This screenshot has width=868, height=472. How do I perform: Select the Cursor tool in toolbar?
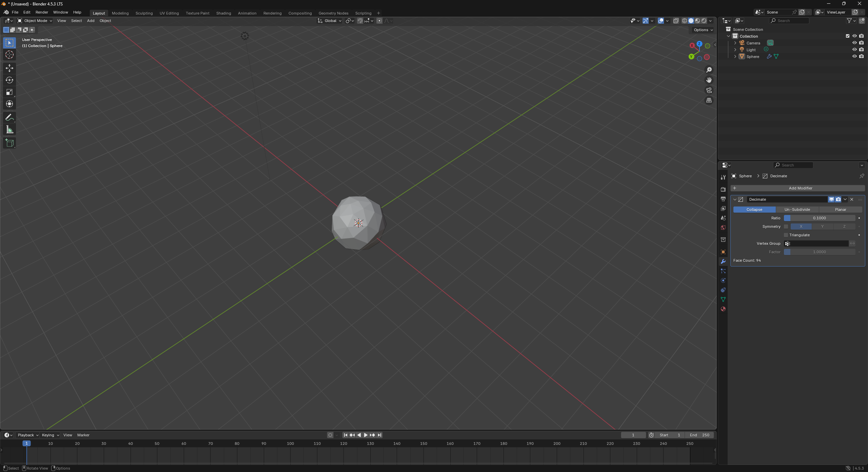(x=9, y=55)
